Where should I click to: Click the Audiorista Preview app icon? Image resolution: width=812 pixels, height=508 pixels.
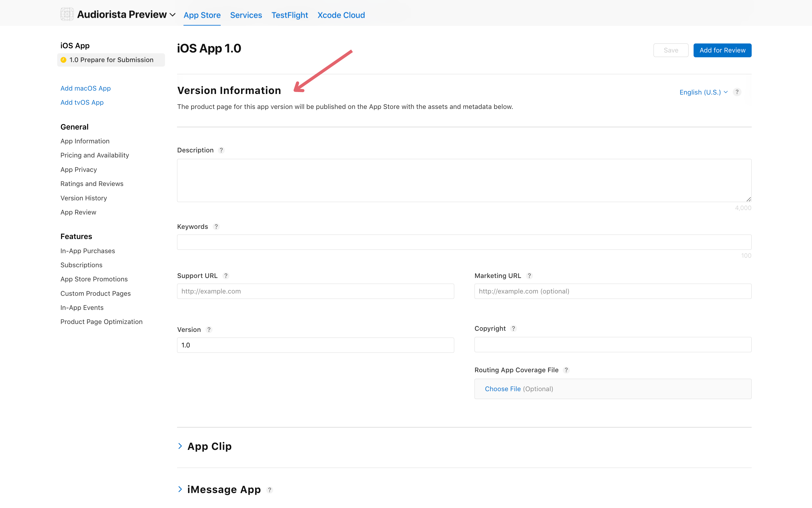point(67,14)
